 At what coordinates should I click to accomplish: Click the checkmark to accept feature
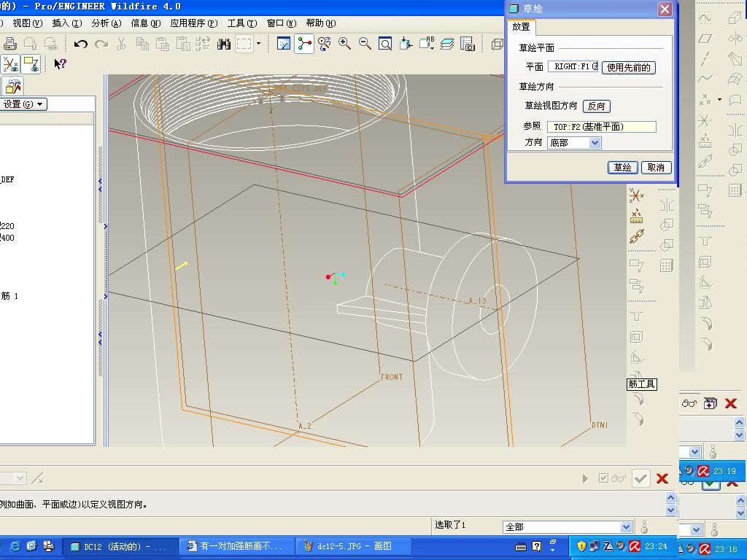[x=640, y=478]
